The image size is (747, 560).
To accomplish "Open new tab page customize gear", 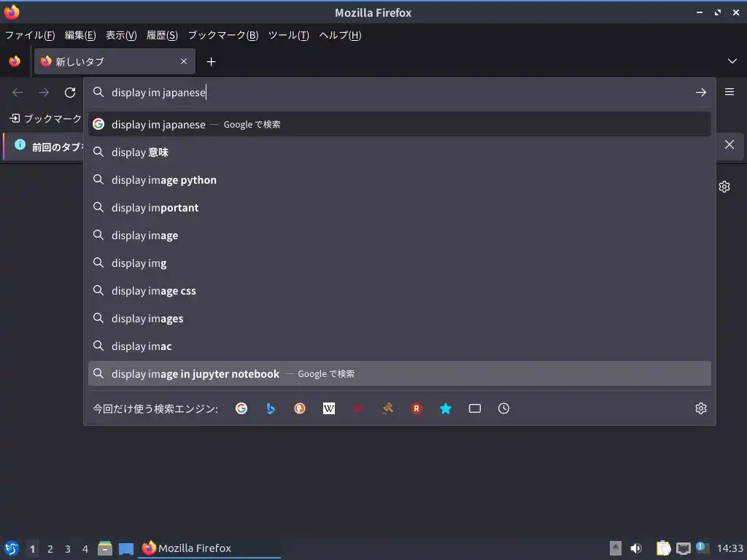I will pos(724,187).
